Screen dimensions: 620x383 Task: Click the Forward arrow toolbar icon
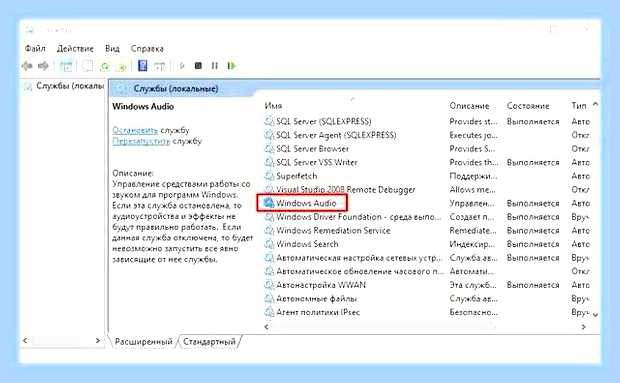click(43, 66)
